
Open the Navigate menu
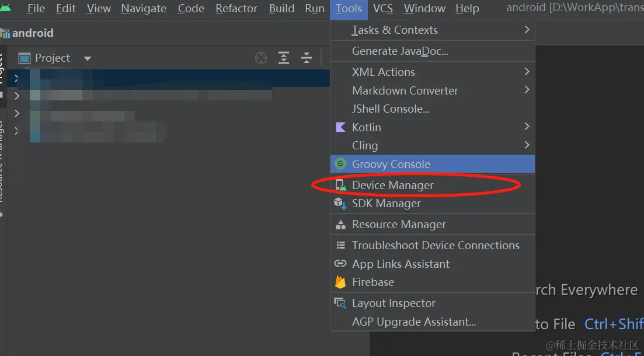click(144, 9)
